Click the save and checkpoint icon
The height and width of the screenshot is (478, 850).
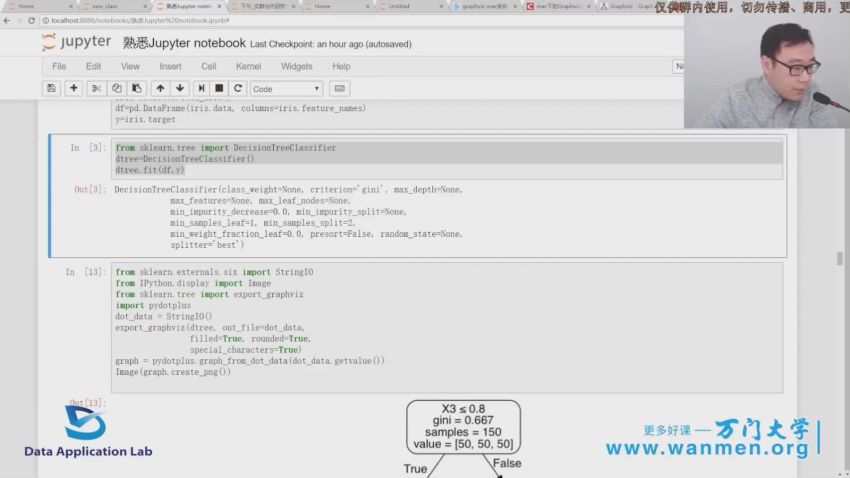[51, 88]
